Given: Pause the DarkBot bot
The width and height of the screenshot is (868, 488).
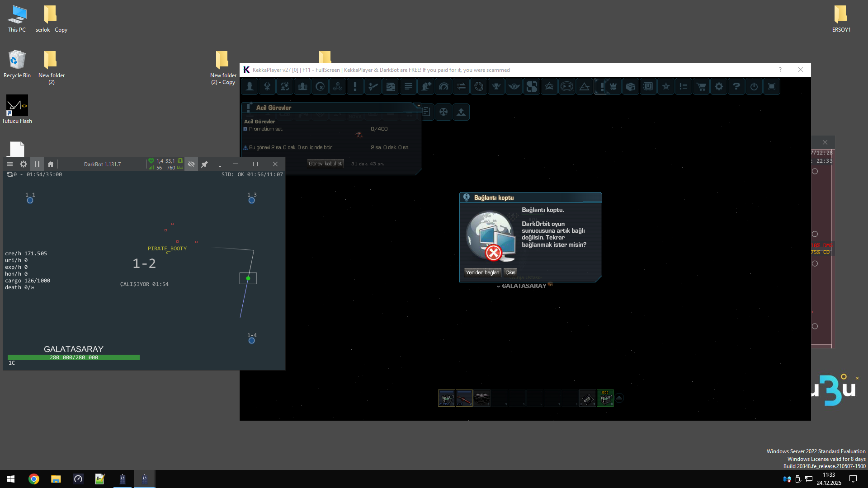Looking at the screenshot, I should click(x=37, y=164).
